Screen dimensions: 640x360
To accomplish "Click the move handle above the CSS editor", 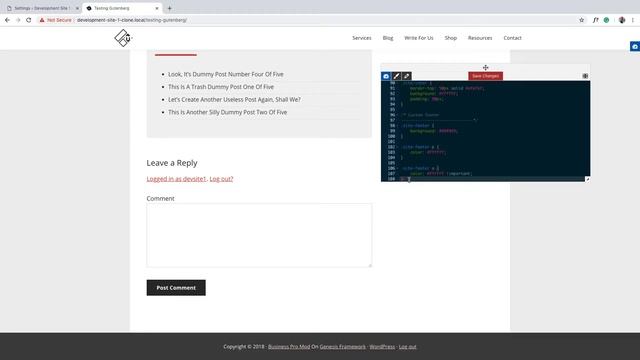I will (x=485, y=67).
